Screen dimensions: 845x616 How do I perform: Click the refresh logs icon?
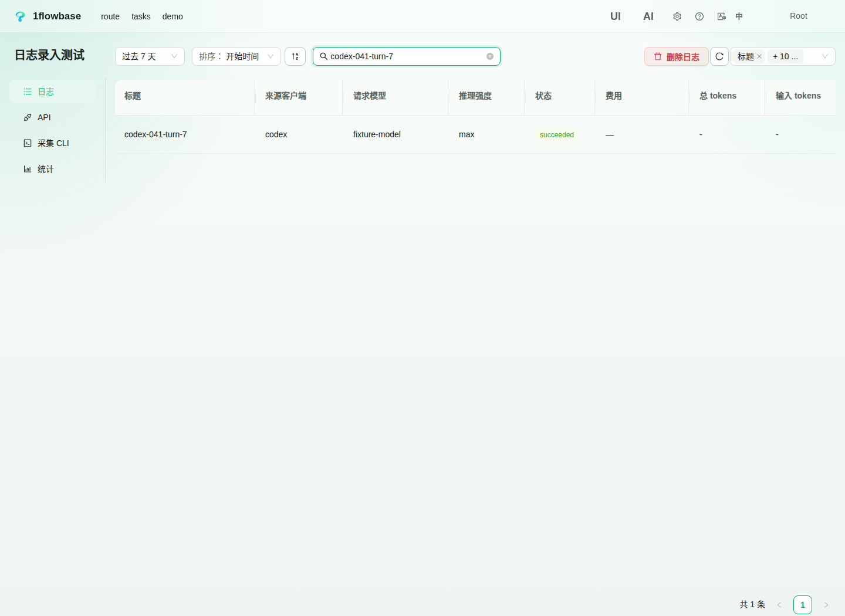719,56
